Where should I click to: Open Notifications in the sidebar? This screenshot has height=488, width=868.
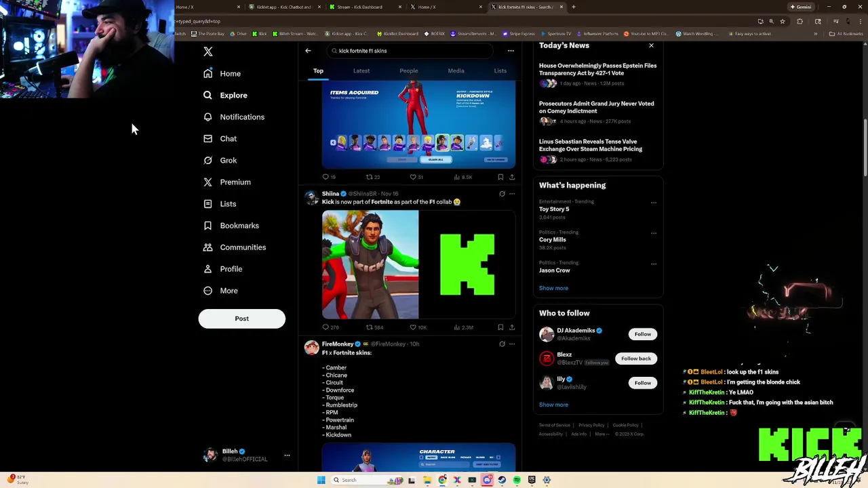pos(234,117)
